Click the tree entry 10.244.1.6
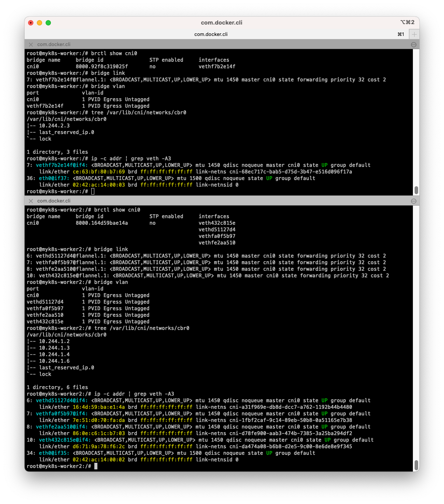The image size is (444, 504). [54, 361]
